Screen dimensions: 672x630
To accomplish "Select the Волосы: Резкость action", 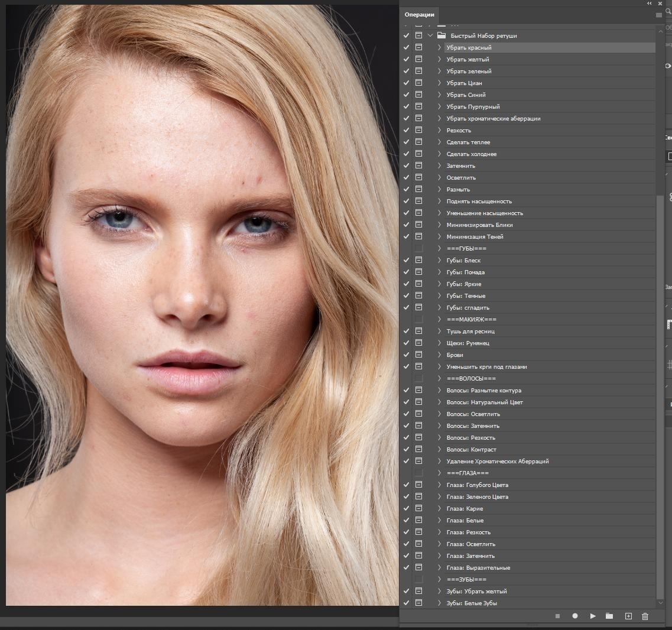I will pos(550,437).
